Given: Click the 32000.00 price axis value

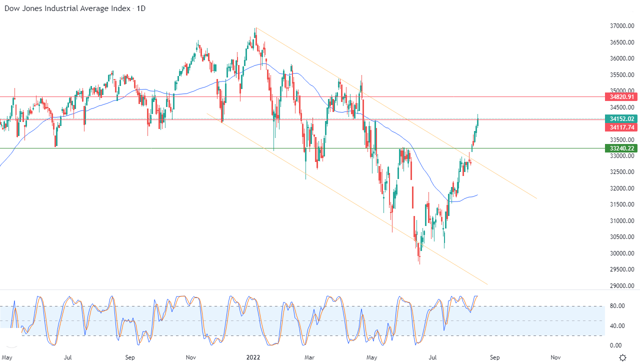Looking at the screenshot, I should click(622, 188).
